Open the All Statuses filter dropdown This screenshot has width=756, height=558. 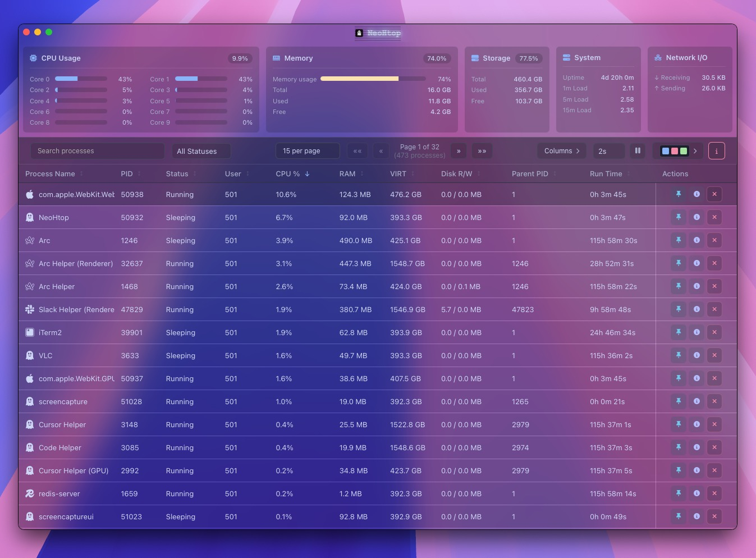[x=201, y=151]
